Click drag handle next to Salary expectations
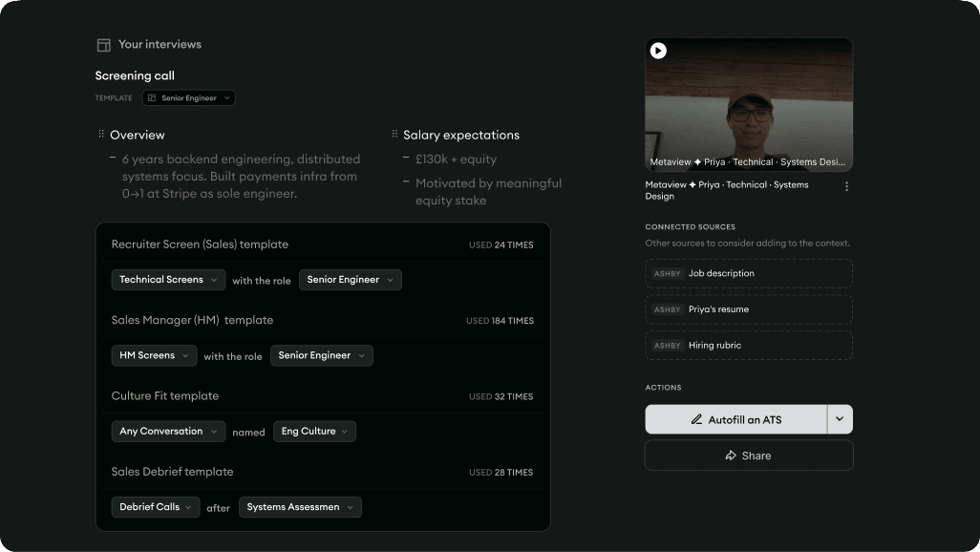The image size is (980, 552). (x=394, y=135)
